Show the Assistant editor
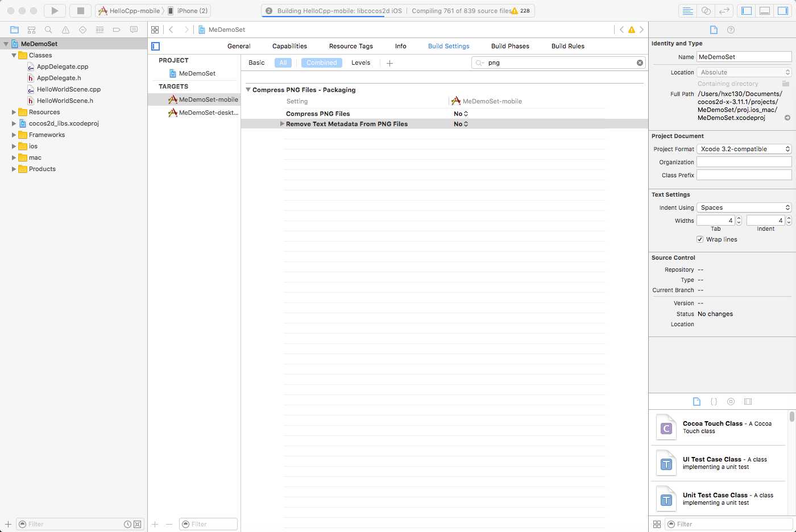 coord(706,10)
